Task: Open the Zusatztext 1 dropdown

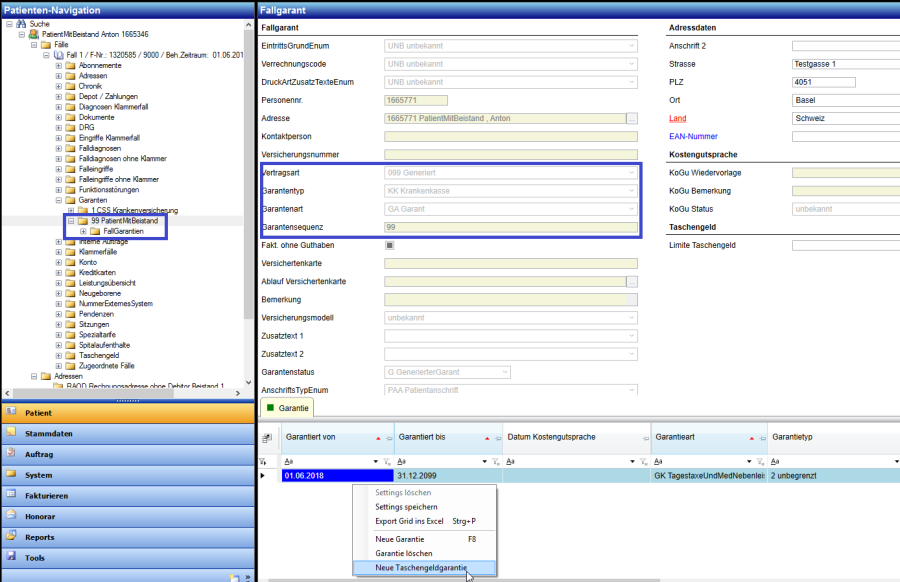Action: [631, 336]
